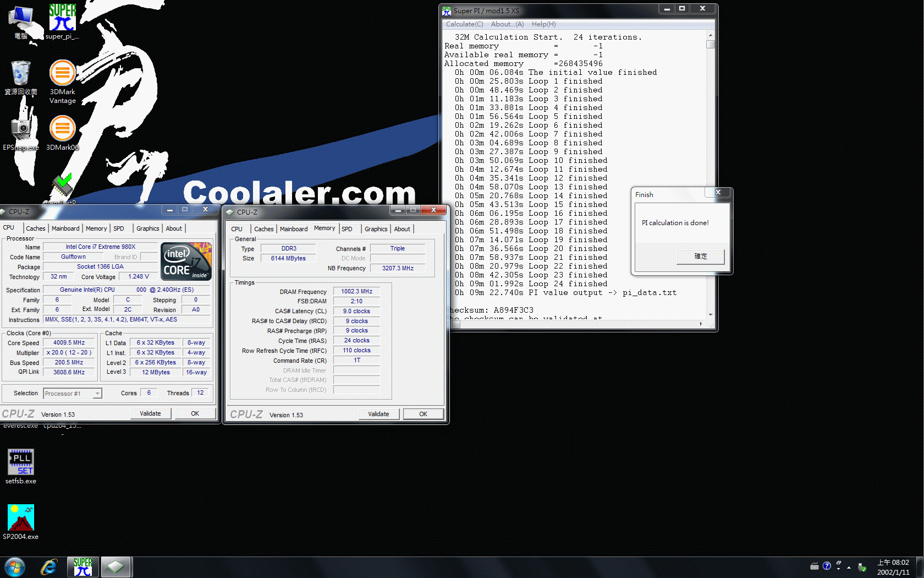Click the Intel Core i7 inside logo
The height and width of the screenshot is (578, 924).
point(186,261)
